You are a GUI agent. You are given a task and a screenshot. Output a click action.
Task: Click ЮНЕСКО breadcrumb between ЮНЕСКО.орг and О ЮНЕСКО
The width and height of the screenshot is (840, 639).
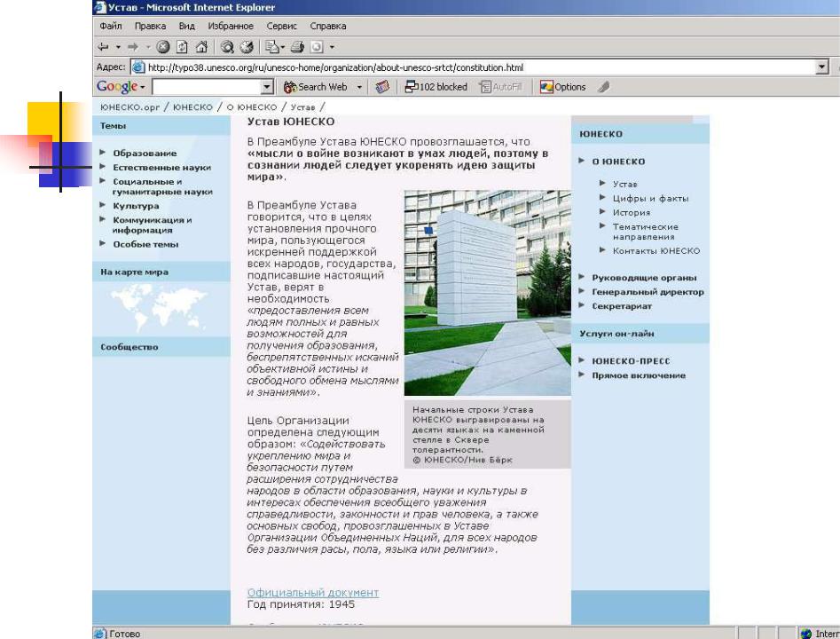(x=192, y=107)
